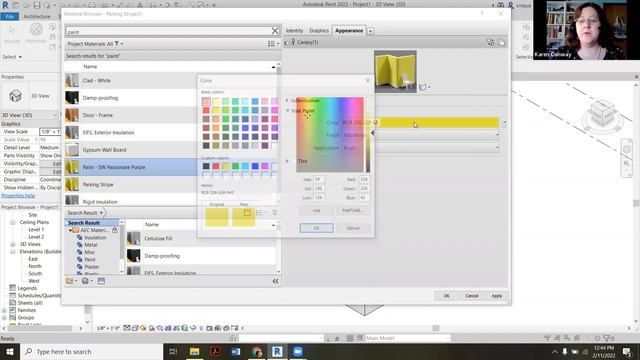Click the Hue value field
Viewport: 640px width, 360px height.
pyautogui.click(x=319, y=179)
